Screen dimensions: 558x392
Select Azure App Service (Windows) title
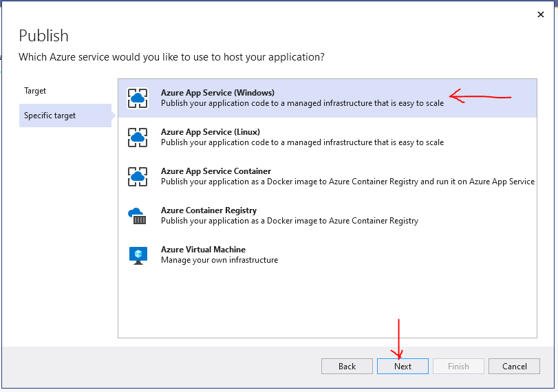tap(217, 92)
